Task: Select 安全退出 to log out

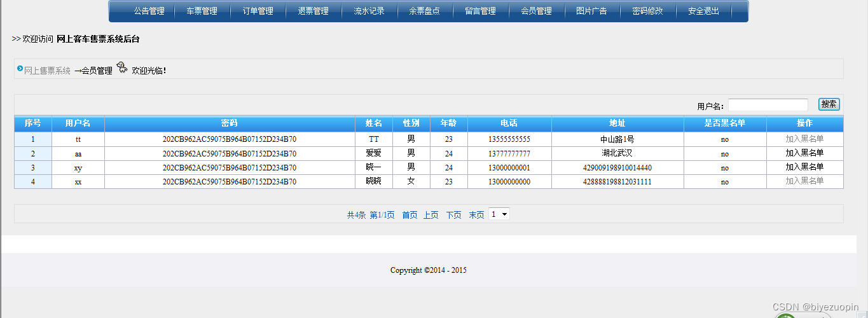Action: click(703, 11)
